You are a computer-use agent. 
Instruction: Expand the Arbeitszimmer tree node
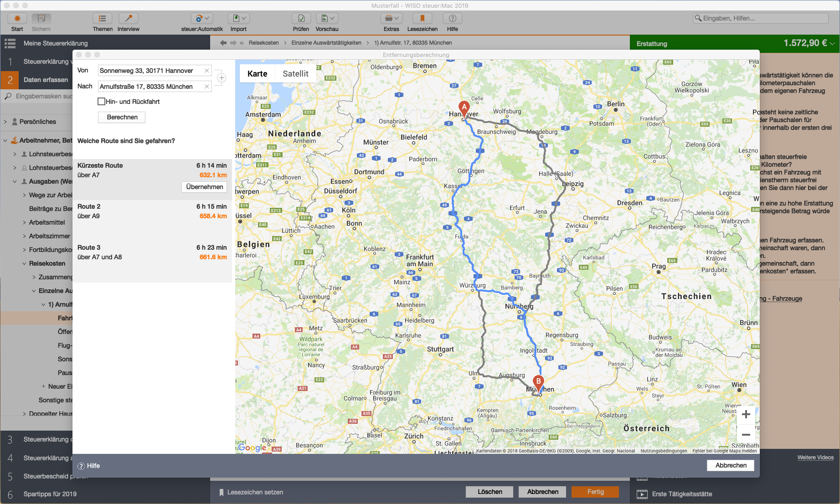[24, 236]
